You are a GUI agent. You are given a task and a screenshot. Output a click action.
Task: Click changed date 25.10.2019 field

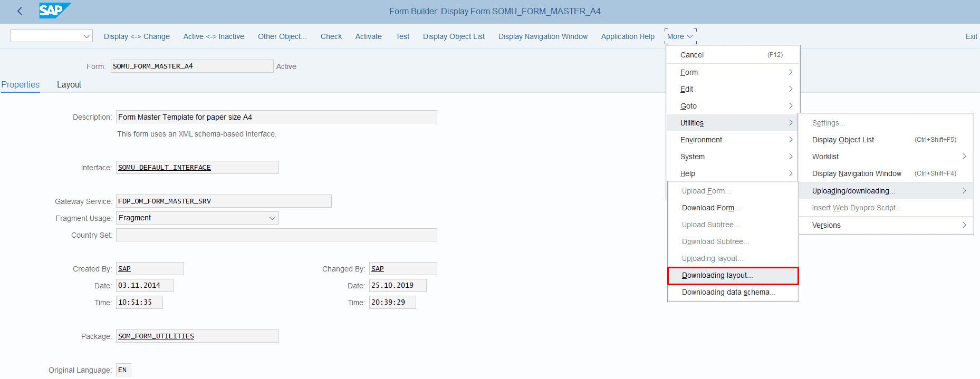coord(398,286)
